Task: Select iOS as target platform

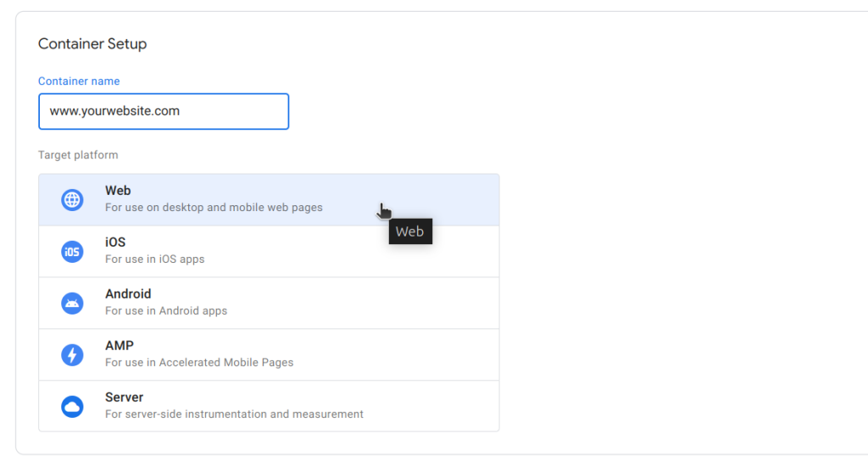Action: click(x=269, y=252)
